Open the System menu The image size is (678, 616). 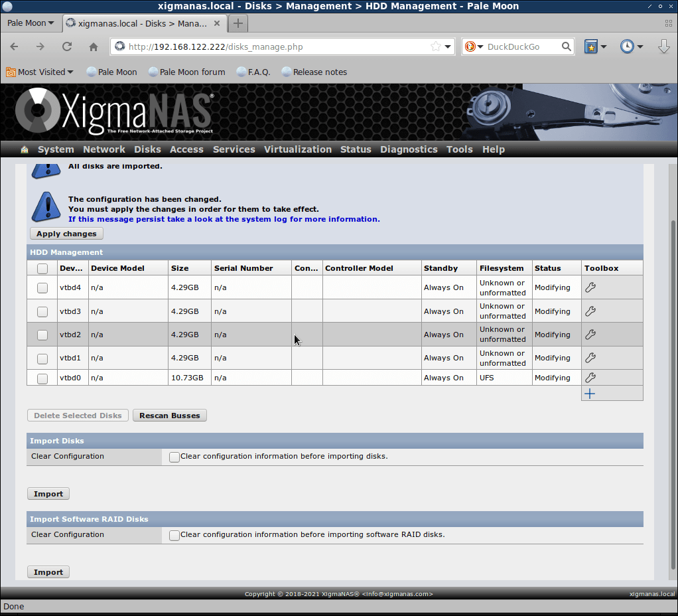(56, 149)
